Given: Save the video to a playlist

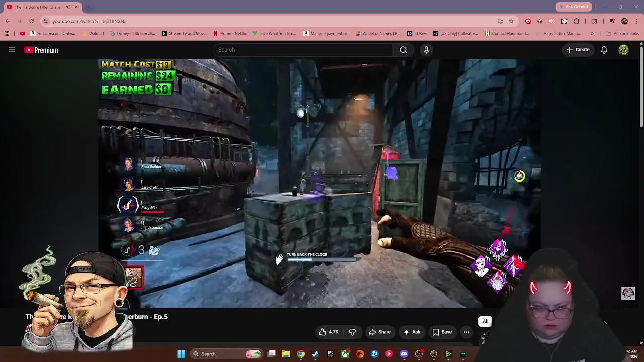Looking at the screenshot, I should tap(442, 332).
